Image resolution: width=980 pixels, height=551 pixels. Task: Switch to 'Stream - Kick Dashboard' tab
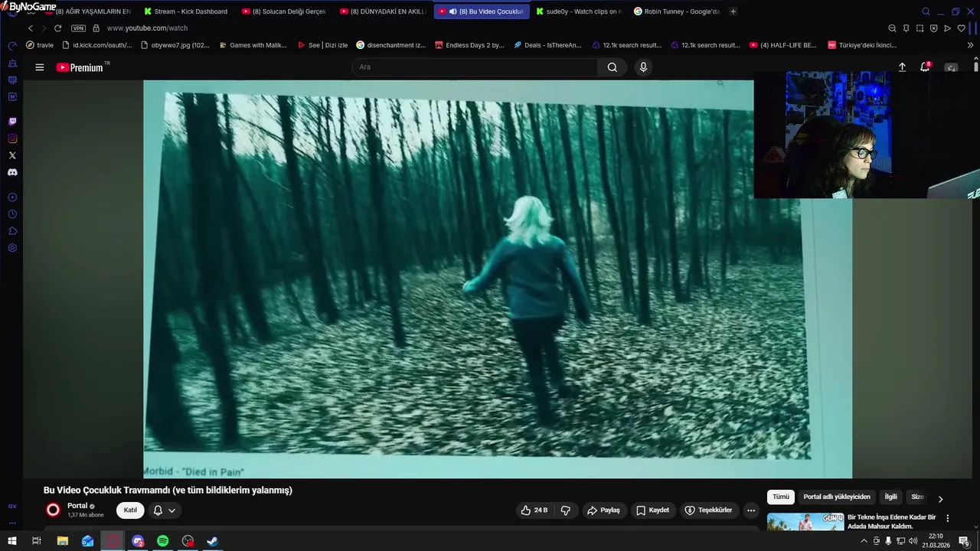[x=186, y=11]
